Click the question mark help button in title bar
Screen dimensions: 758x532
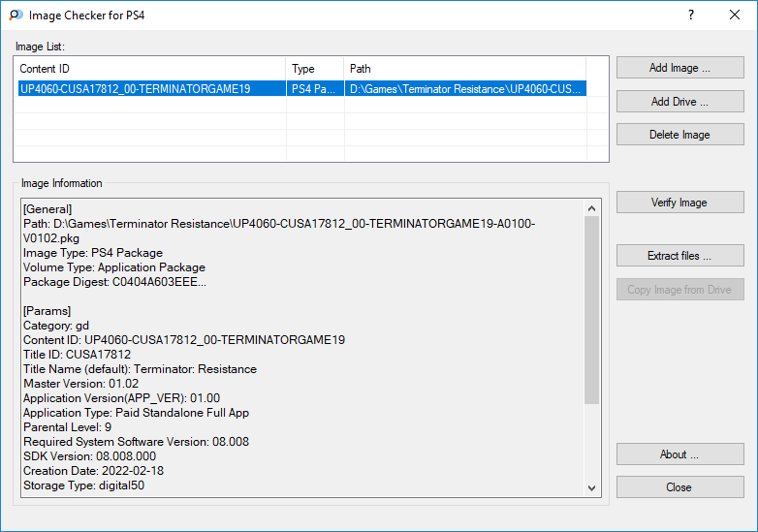point(691,15)
